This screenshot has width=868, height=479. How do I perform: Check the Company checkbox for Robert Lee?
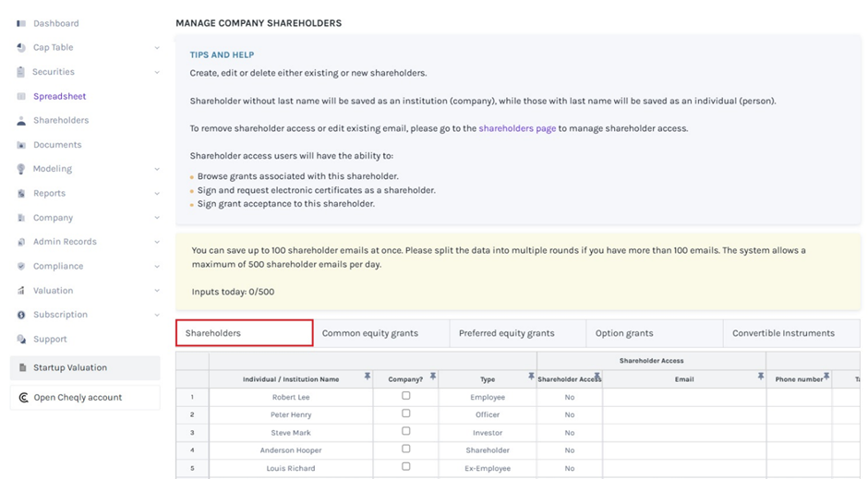[x=405, y=396]
